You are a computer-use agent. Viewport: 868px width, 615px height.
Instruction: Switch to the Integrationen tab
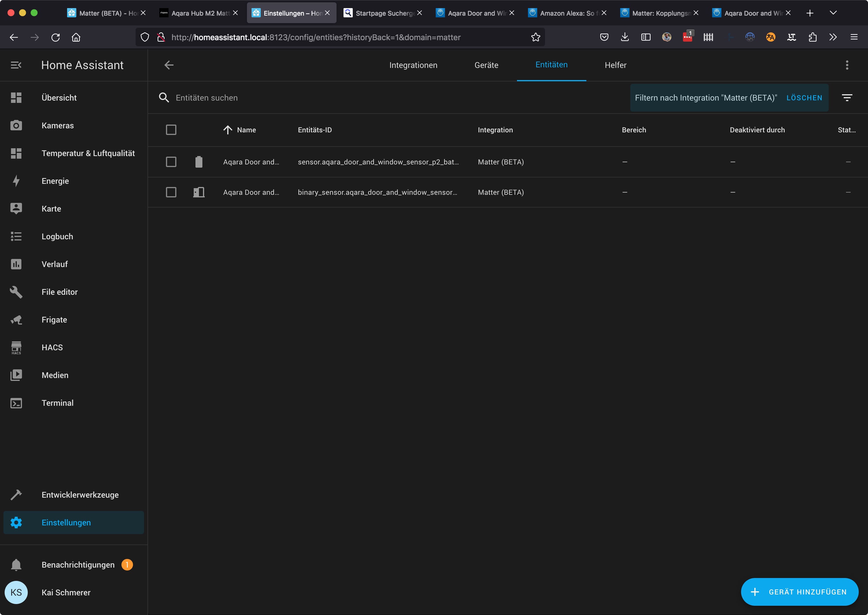(x=413, y=65)
